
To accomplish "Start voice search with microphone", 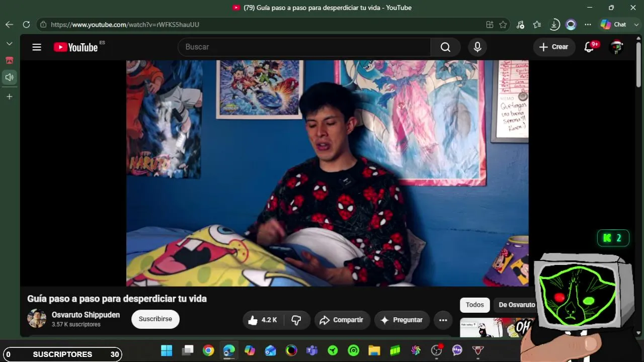I will coord(477,47).
